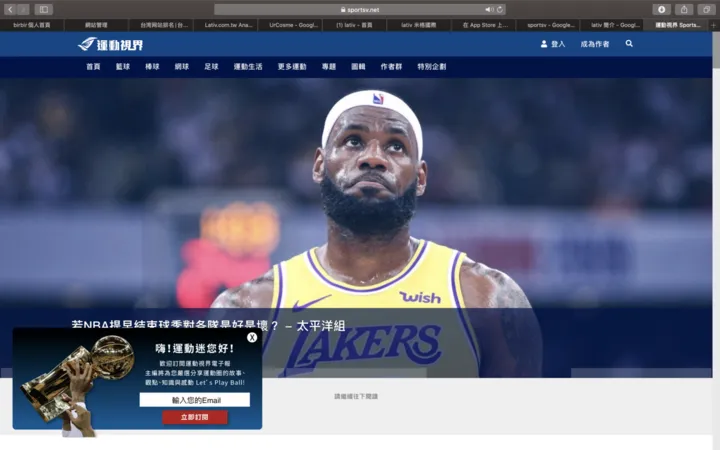Click the 成為作者 link
This screenshot has height=450, width=720.
point(595,44)
